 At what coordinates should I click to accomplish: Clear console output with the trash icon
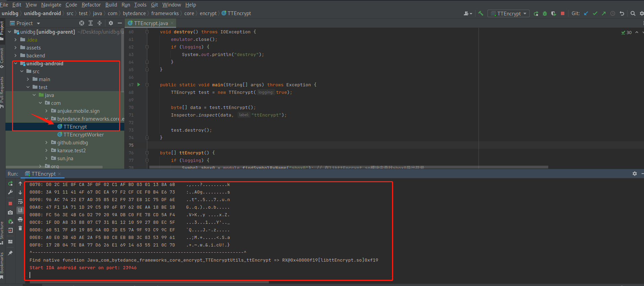(20, 228)
